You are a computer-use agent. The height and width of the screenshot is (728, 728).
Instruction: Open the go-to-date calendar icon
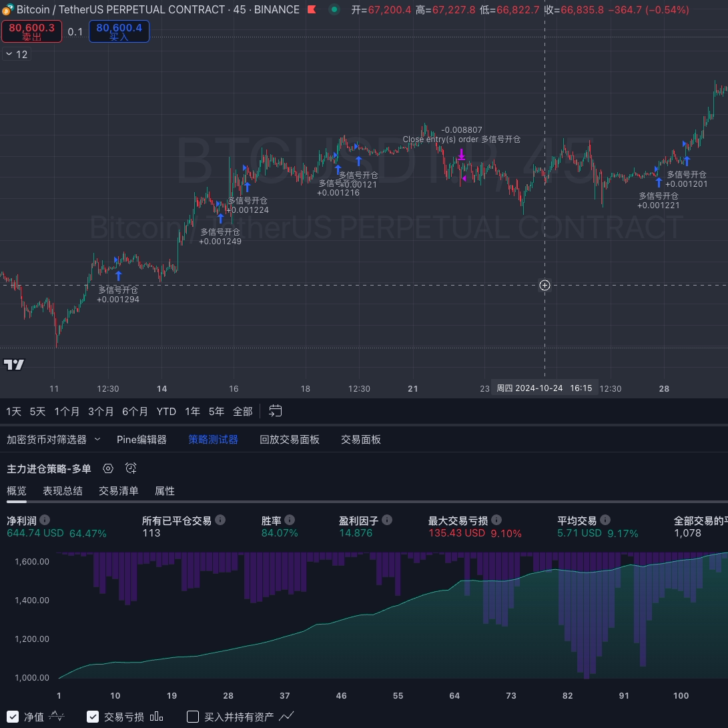coord(276,411)
